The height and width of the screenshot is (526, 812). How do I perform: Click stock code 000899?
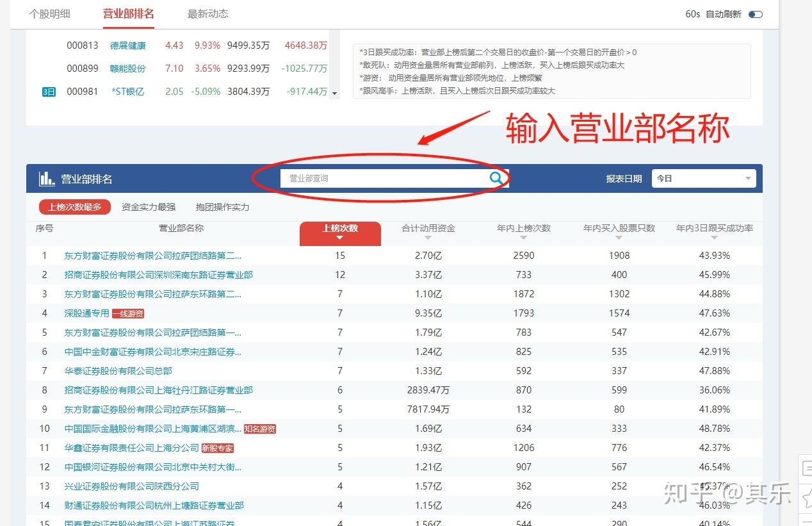click(83, 69)
